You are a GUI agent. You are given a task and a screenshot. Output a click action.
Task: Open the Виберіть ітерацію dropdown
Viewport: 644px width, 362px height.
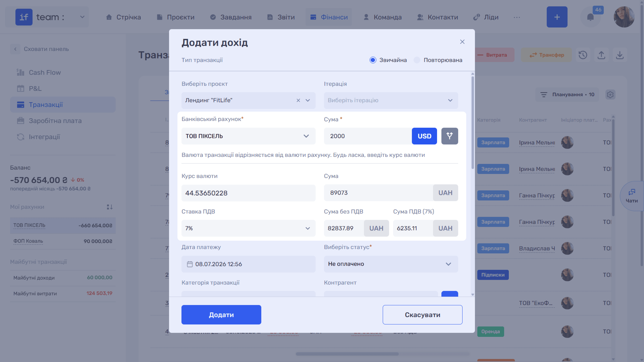point(391,100)
